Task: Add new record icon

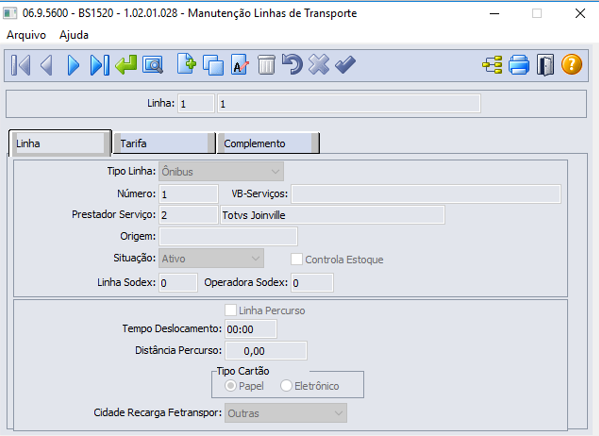Action: pyautogui.click(x=186, y=64)
